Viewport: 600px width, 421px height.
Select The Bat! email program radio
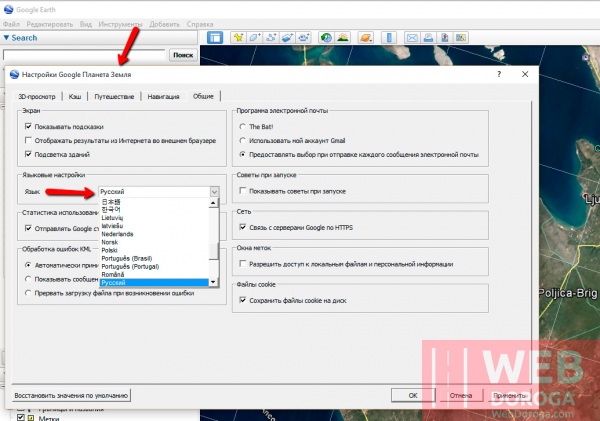243,126
